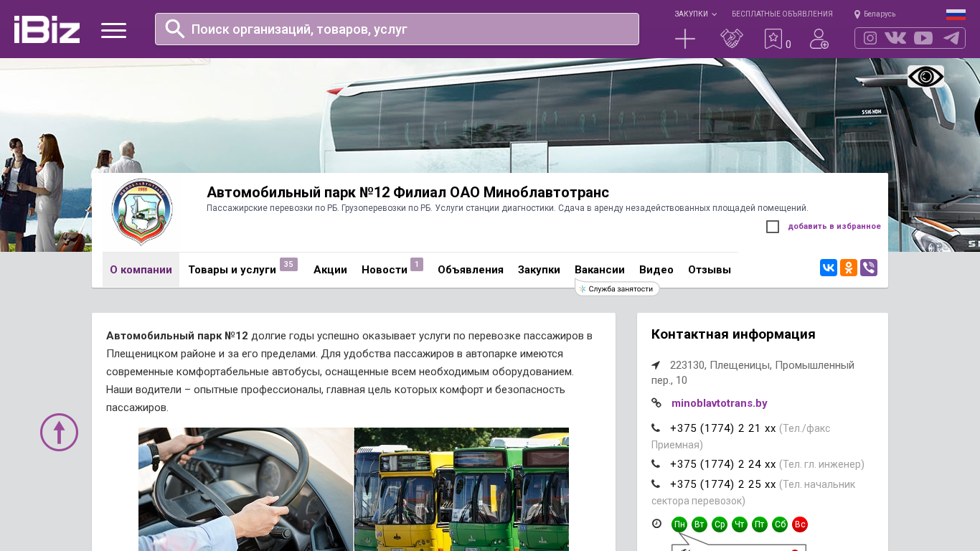980x551 pixels.
Task: Open the handshake partners icon
Action: [731, 39]
